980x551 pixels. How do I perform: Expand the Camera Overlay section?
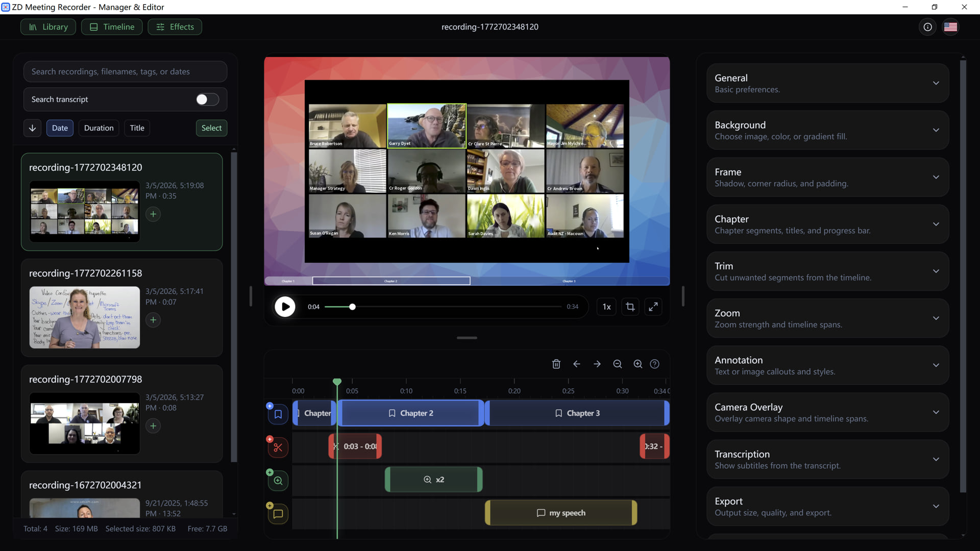pos(827,412)
